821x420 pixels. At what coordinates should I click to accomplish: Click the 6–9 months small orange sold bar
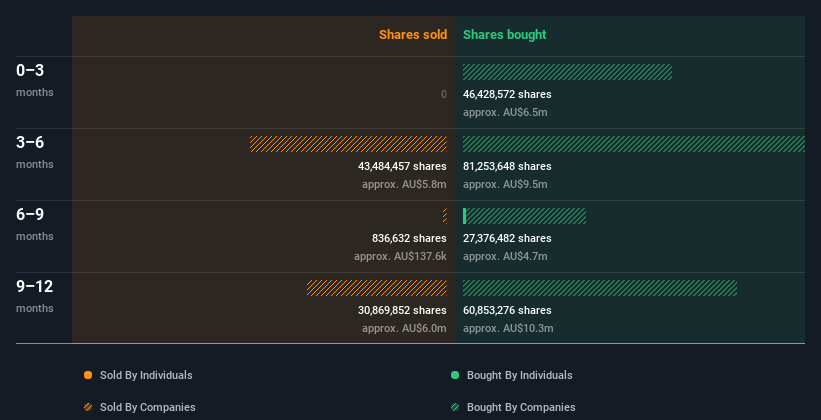[445, 216]
